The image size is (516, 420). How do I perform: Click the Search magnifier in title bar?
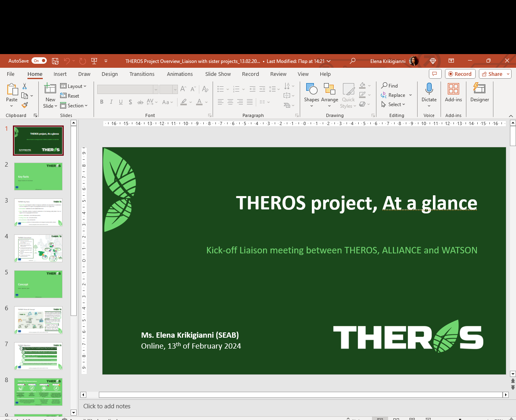click(x=353, y=61)
